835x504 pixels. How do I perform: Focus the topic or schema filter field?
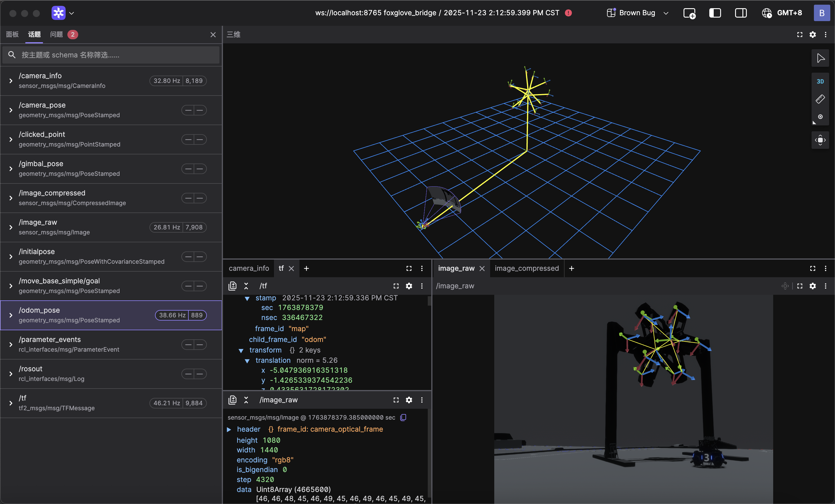point(111,55)
